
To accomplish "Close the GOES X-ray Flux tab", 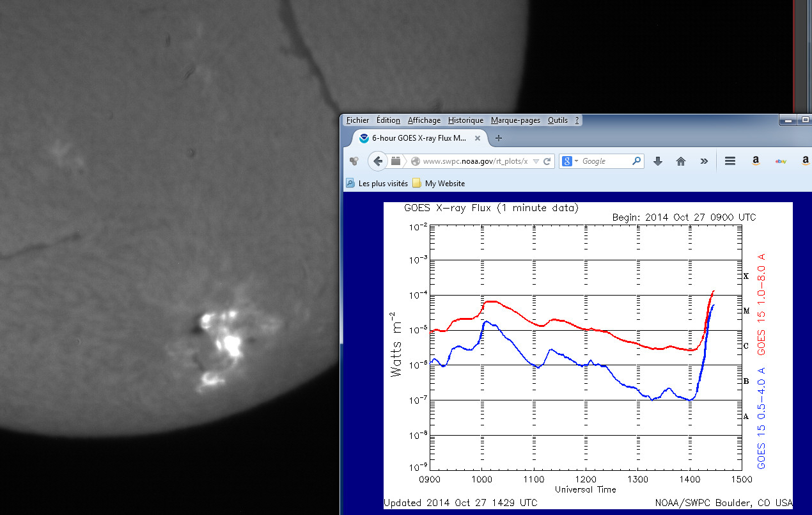I will (x=477, y=138).
